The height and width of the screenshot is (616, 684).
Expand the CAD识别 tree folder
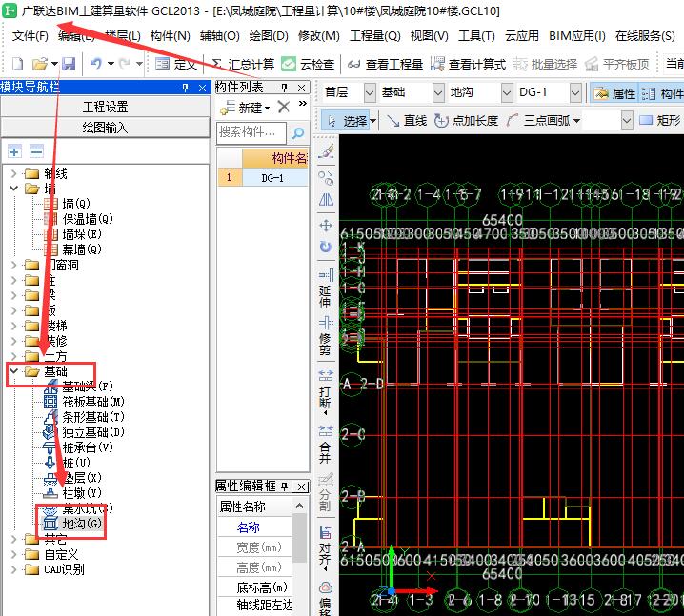(x=14, y=569)
